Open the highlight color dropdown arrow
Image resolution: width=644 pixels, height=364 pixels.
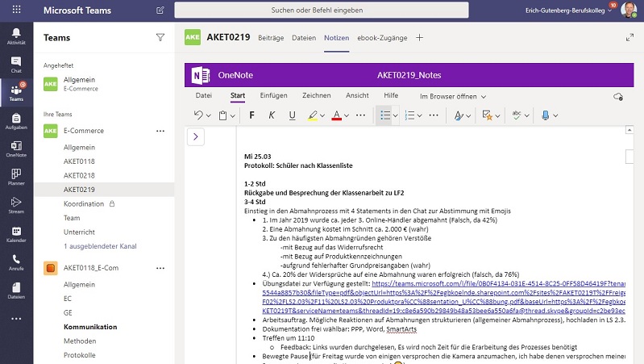(322, 116)
